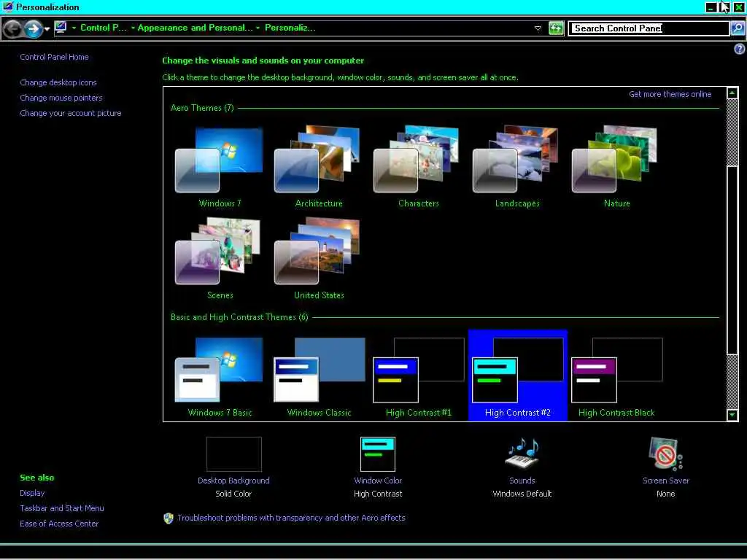
Task: Apply the Windows 7 Basic theme
Action: point(219,376)
